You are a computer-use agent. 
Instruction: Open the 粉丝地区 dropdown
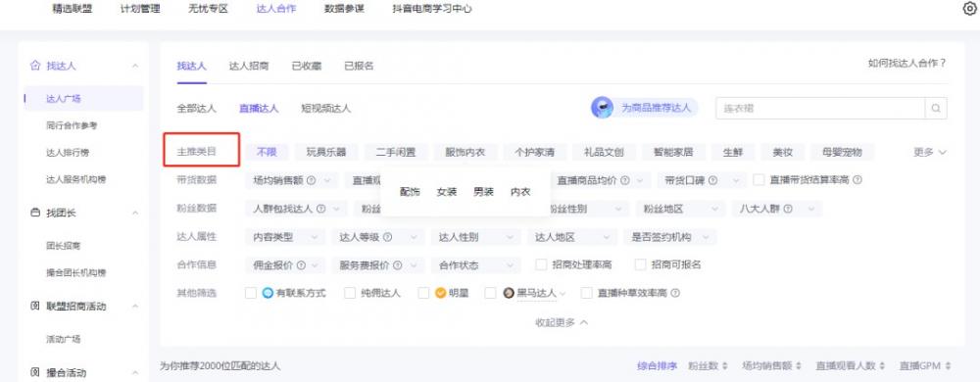point(681,209)
